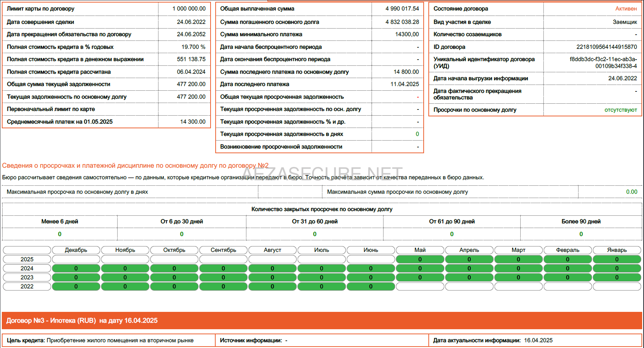Click the empty December 2025 cell
The width and height of the screenshot is (644, 348).
(76, 259)
